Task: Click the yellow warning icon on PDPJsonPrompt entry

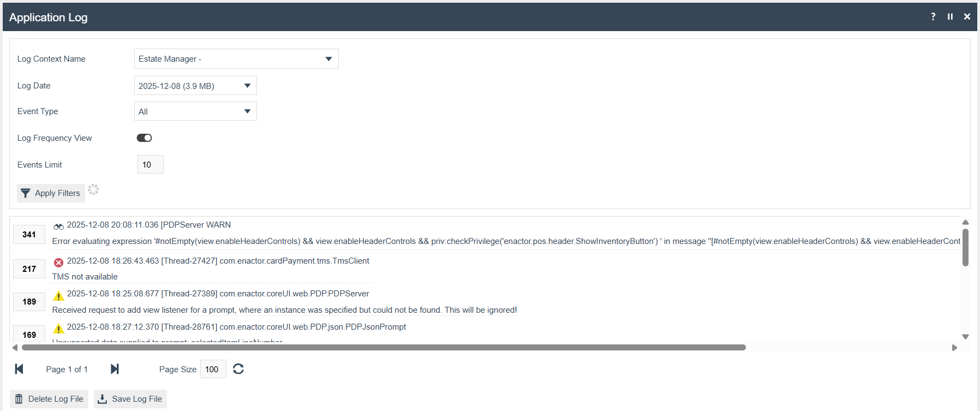Action: [58, 329]
